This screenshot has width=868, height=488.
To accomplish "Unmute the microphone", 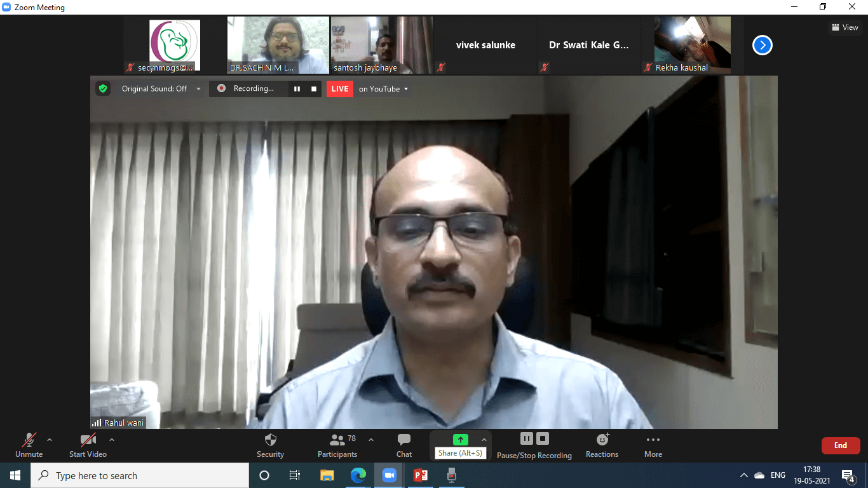I will pyautogui.click(x=29, y=440).
